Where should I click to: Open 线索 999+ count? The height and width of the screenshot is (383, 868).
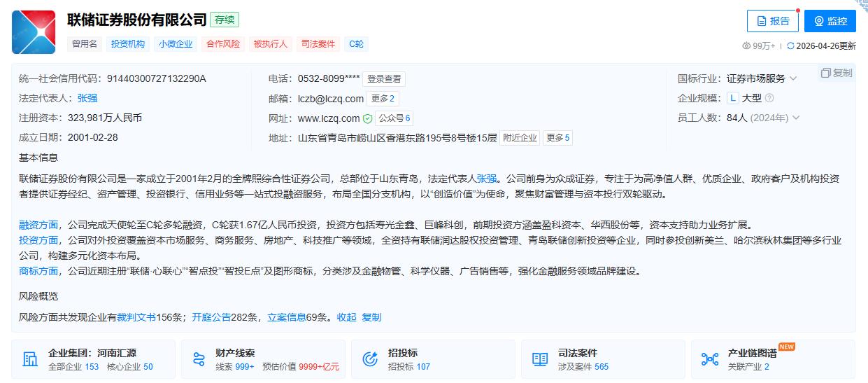click(x=235, y=366)
